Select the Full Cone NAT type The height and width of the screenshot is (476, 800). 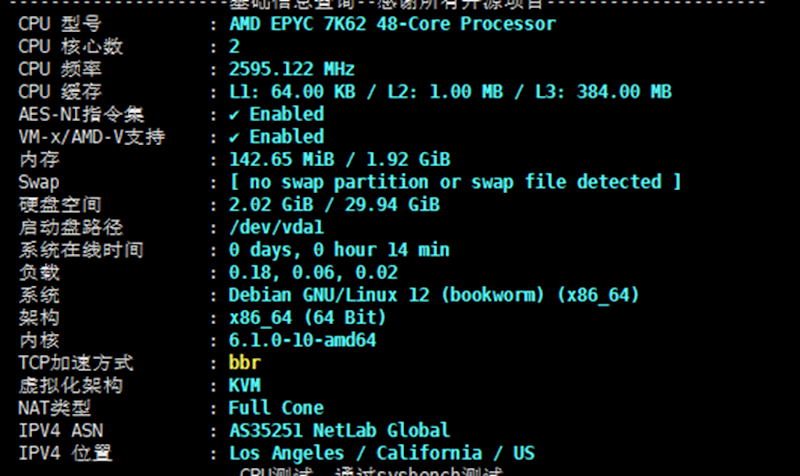click(x=276, y=408)
